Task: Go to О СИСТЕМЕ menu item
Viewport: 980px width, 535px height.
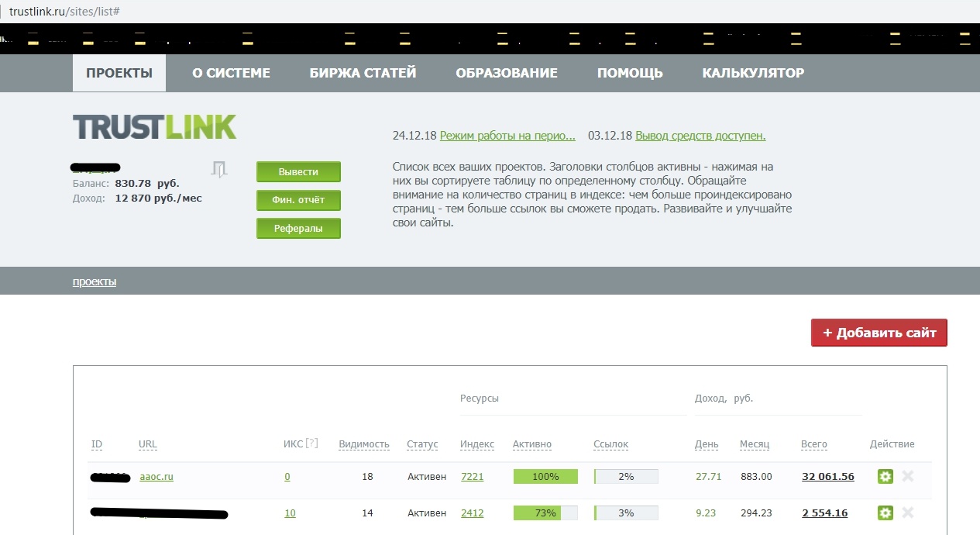Action: click(x=231, y=73)
